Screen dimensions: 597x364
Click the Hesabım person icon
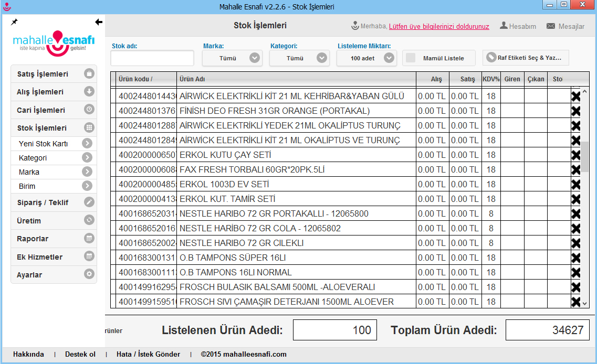[504, 26]
